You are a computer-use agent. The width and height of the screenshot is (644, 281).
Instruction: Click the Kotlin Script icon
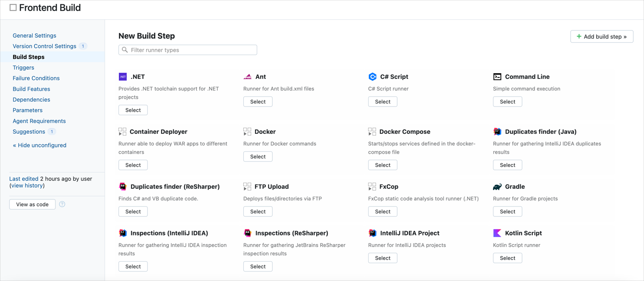tap(497, 233)
